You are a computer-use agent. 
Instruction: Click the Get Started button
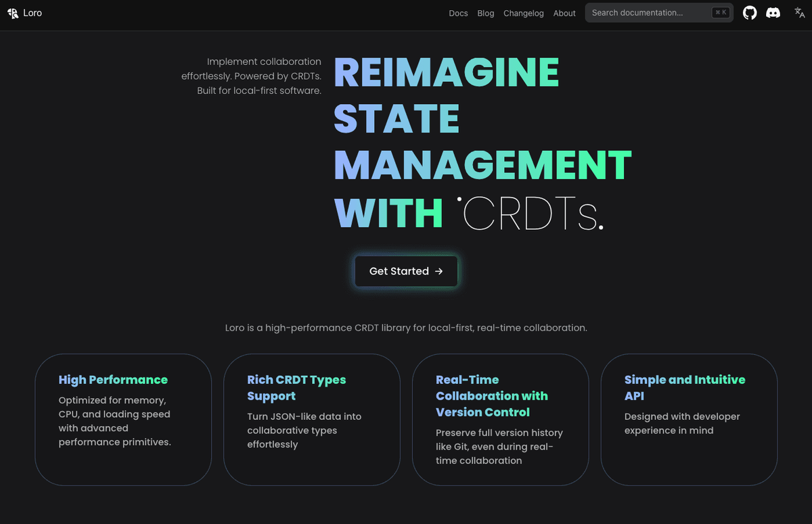pyautogui.click(x=406, y=271)
